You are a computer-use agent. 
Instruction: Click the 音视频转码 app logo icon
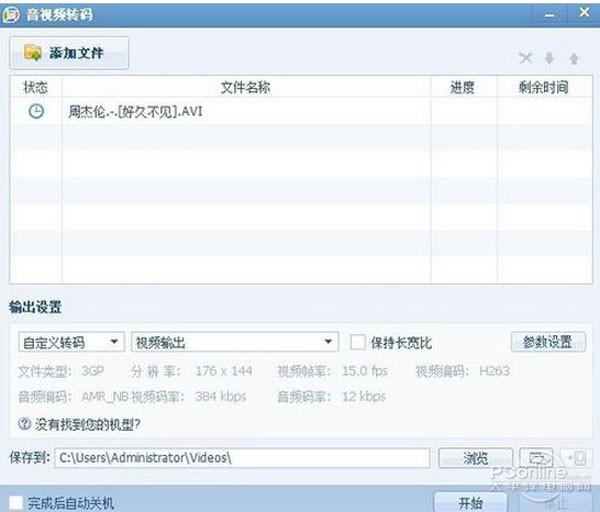[11, 15]
